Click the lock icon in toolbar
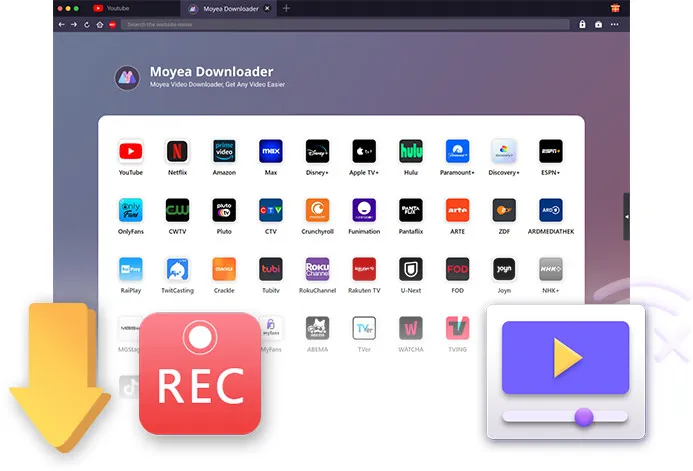The image size is (693, 471). (583, 24)
